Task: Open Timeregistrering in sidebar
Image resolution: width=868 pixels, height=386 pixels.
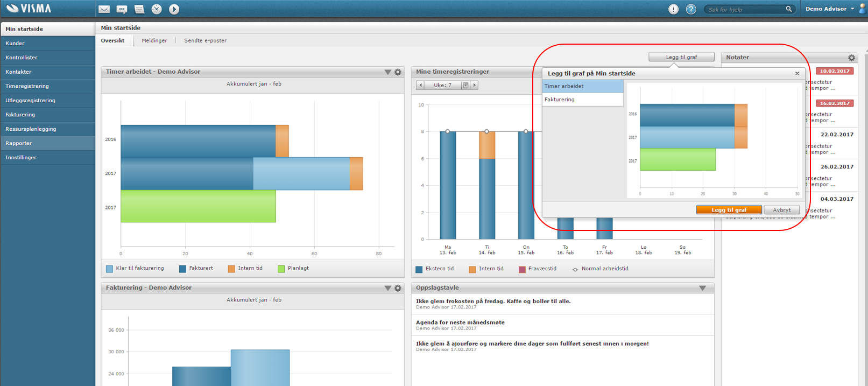Action: click(x=47, y=86)
